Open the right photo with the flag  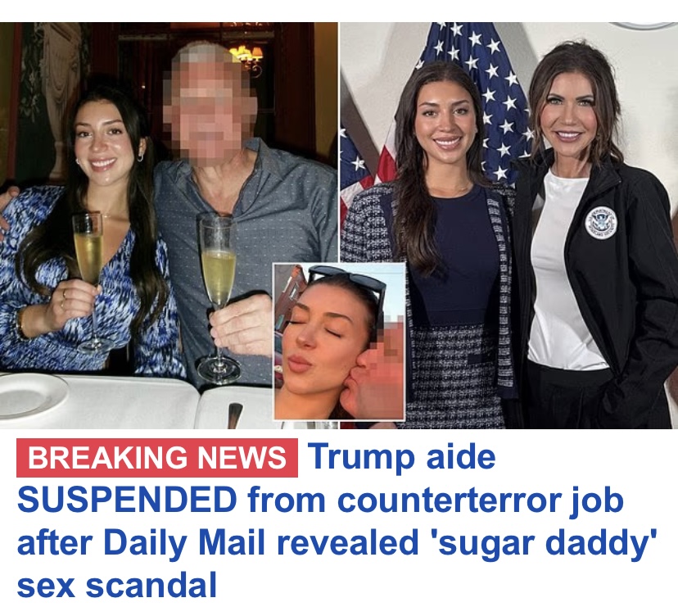(x=509, y=225)
